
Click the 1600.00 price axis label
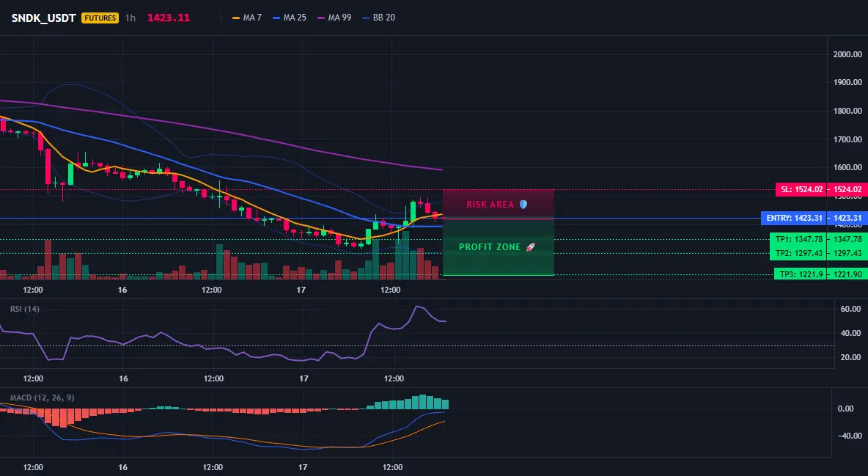[x=847, y=167]
